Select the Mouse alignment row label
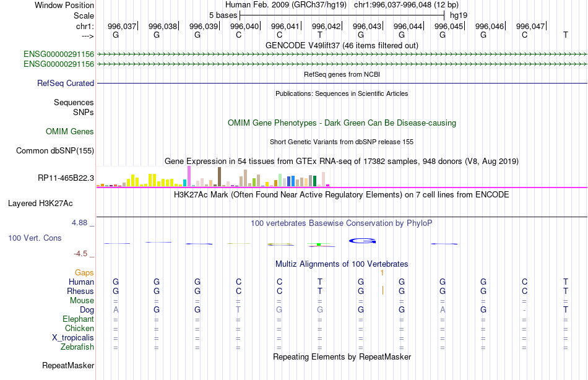This screenshot has width=588, height=380. [82, 301]
